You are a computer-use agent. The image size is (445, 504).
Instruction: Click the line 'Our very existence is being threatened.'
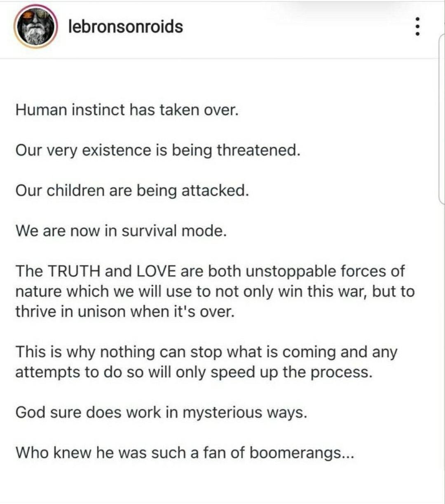tap(158, 150)
